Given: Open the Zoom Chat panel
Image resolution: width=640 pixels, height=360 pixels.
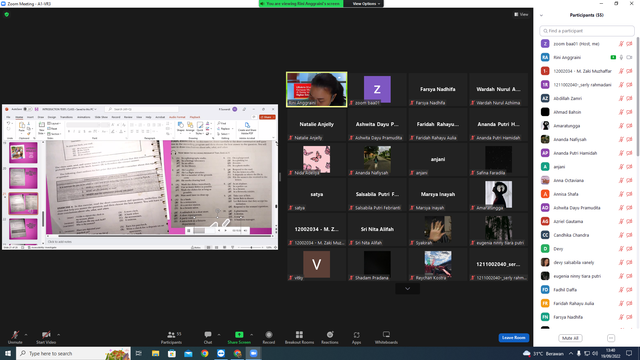Looking at the screenshot, I should click(x=208, y=337).
